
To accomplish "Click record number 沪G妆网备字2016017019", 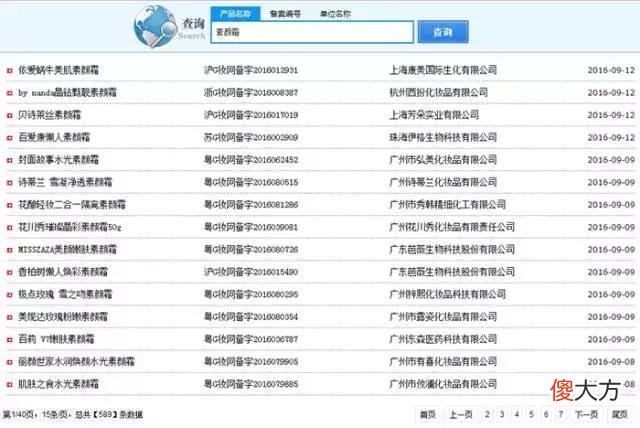I will 251,115.
